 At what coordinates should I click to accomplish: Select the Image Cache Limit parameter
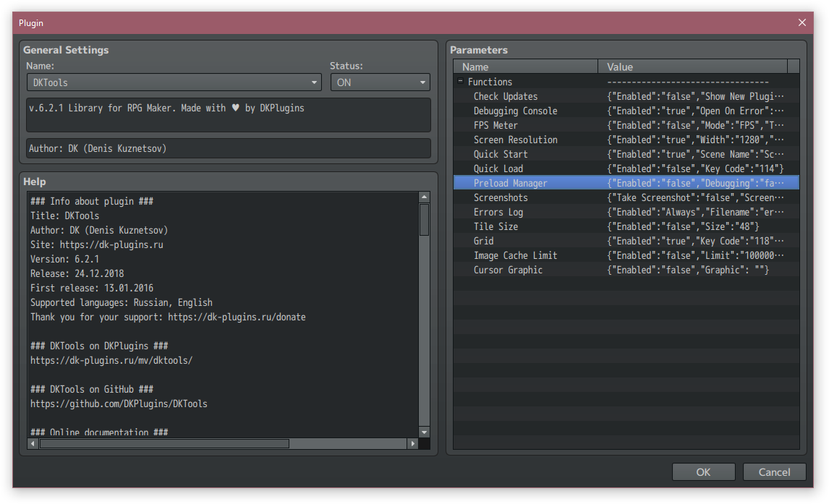(626, 255)
